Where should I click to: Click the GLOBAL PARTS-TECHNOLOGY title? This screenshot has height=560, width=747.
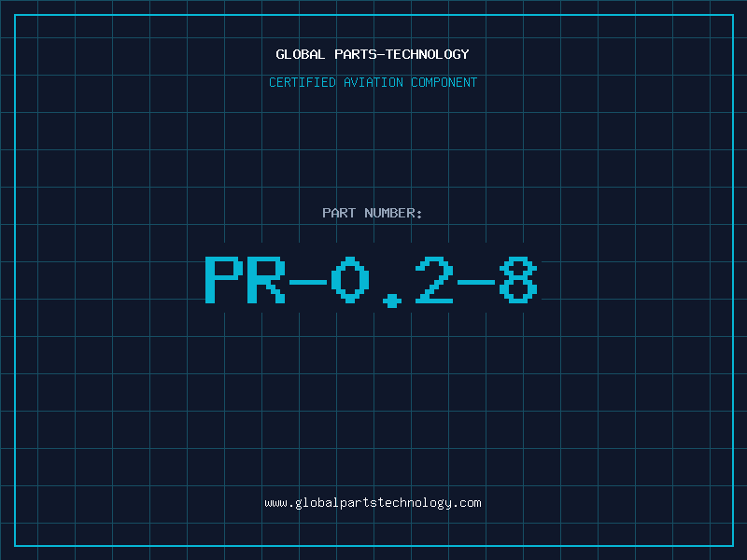373,54
